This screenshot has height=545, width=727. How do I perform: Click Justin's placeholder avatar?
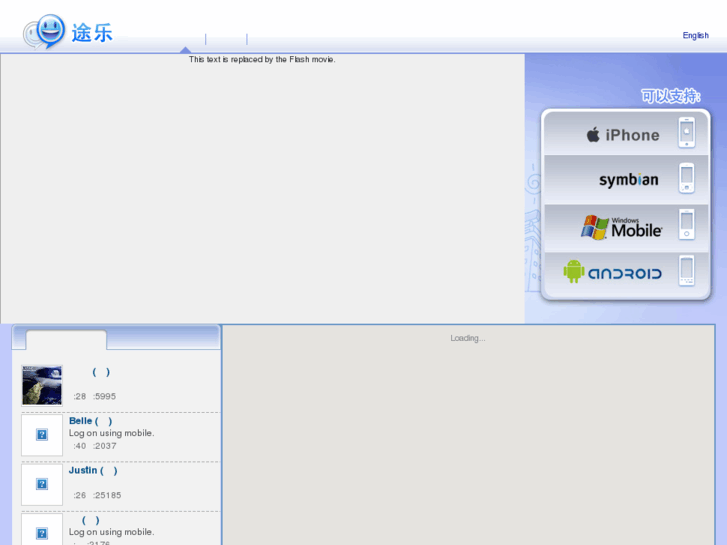click(x=42, y=484)
